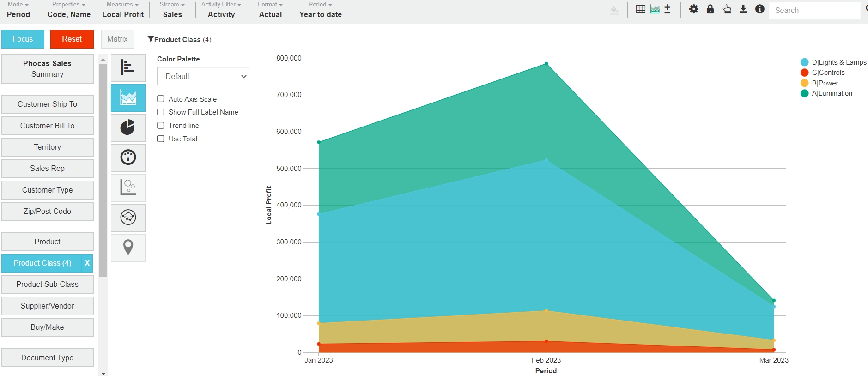This screenshot has width=868, height=376.
Task: Check the Trend line option
Action: [161, 126]
